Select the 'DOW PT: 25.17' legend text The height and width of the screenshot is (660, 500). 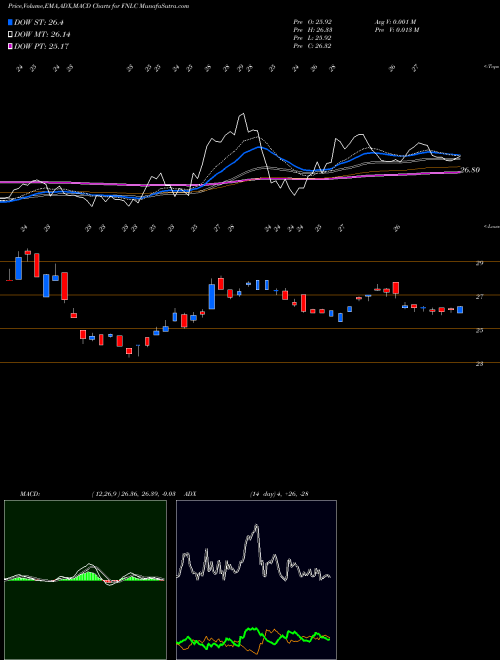click(x=42, y=46)
